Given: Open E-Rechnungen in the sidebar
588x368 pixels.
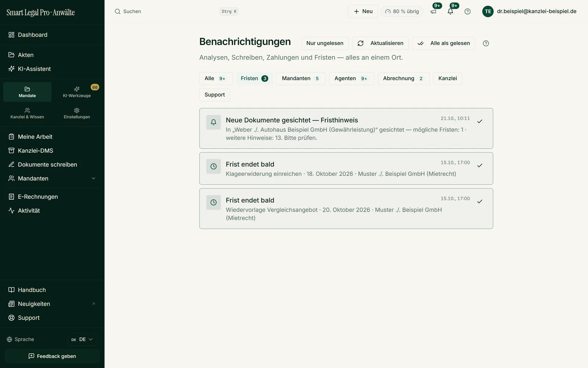Looking at the screenshot, I should pos(52,197).
